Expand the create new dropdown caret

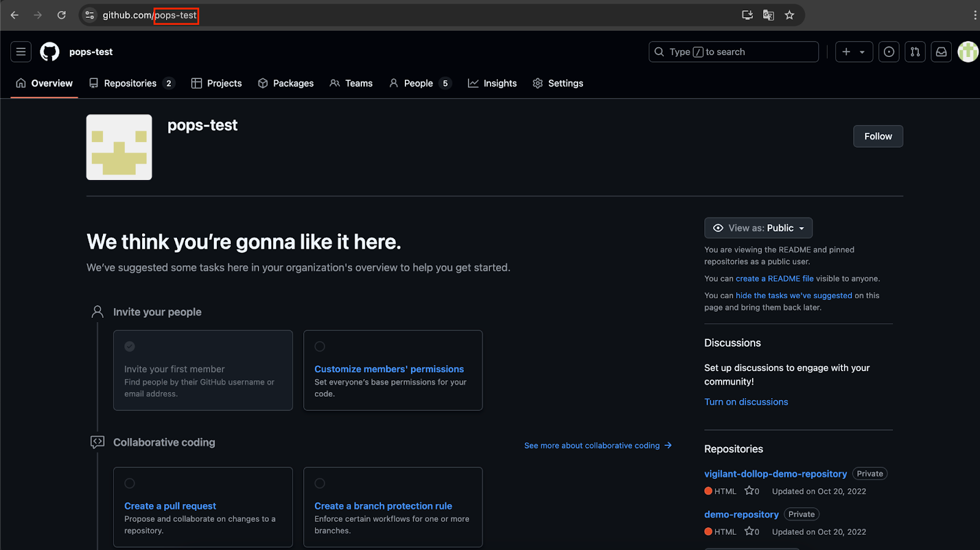pyautogui.click(x=862, y=52)
